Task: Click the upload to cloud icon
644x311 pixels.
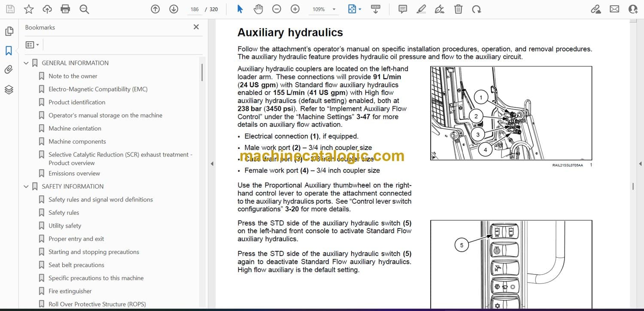Action: tap(47, 9)
